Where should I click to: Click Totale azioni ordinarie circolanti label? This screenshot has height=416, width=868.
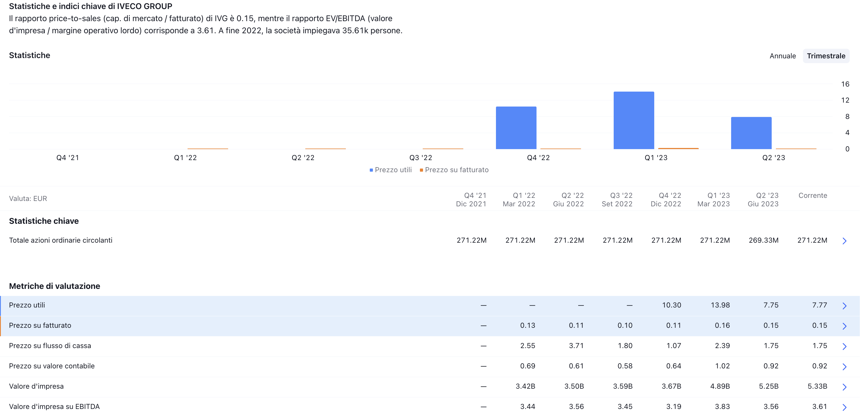61,240
